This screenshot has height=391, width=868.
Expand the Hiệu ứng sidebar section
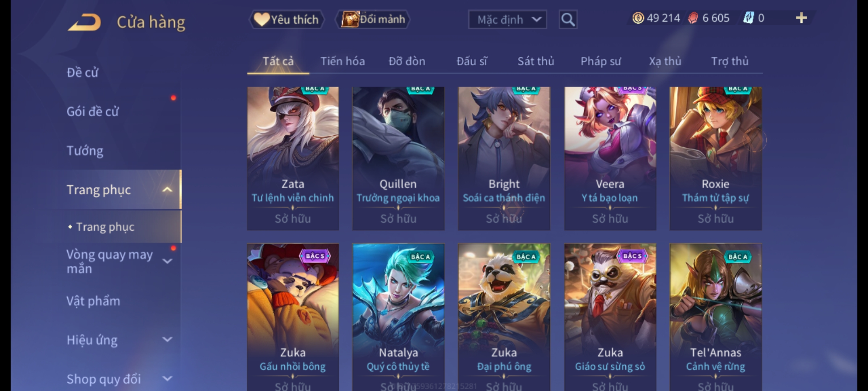point(167,340)
